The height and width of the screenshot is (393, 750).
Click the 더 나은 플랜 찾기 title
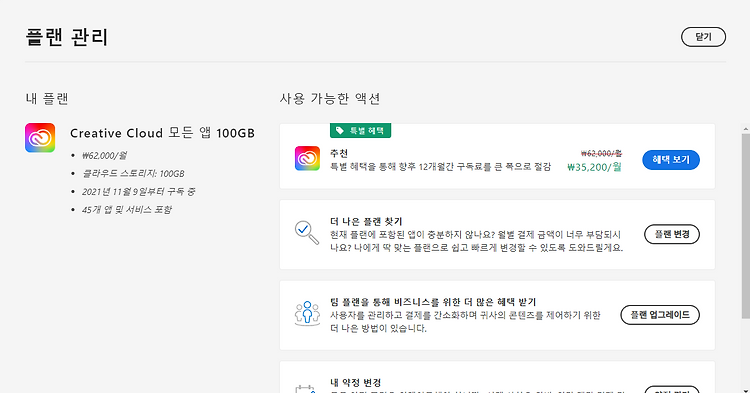click(366, 221)
